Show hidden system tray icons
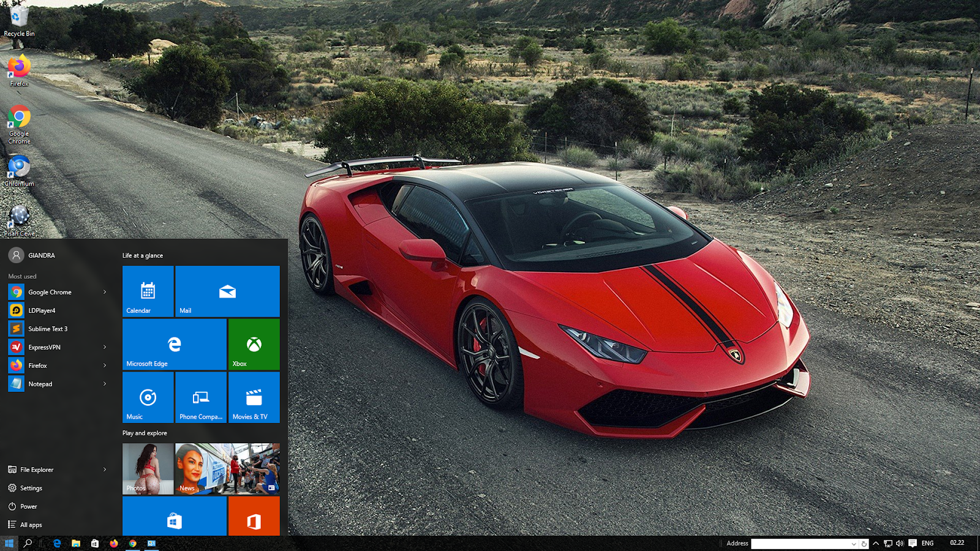Image resolution: width=980 pixels, height=551 pixels. click(x=875, y=542)
